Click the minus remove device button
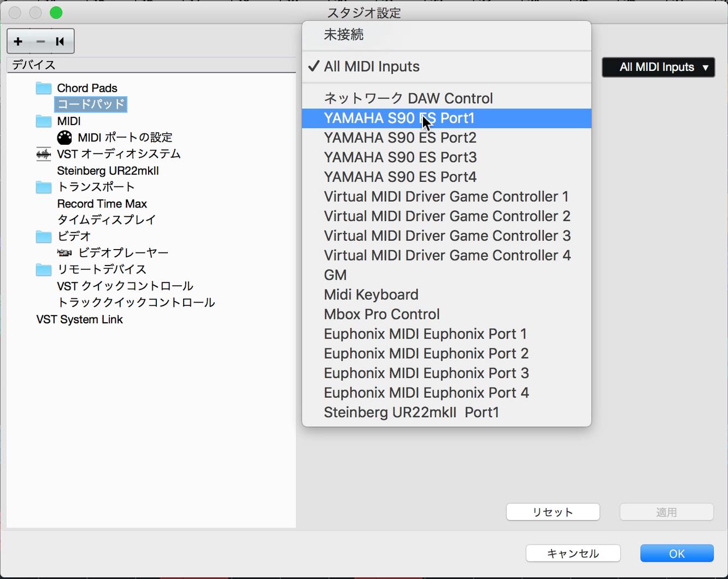The height and width of the screenshot is (579, 728). [40, 42]
